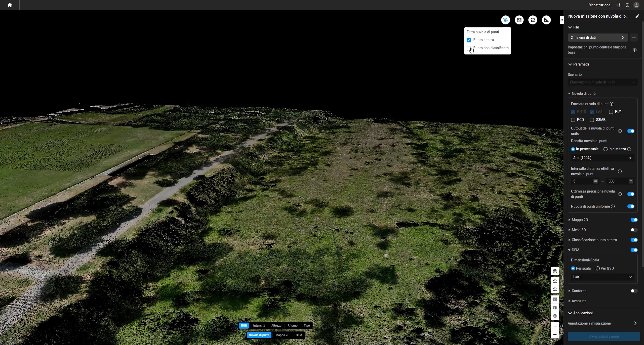This screenshot has height=345, width=644.
Task: Select the In distanza radio option
Action: click(606, 149)
